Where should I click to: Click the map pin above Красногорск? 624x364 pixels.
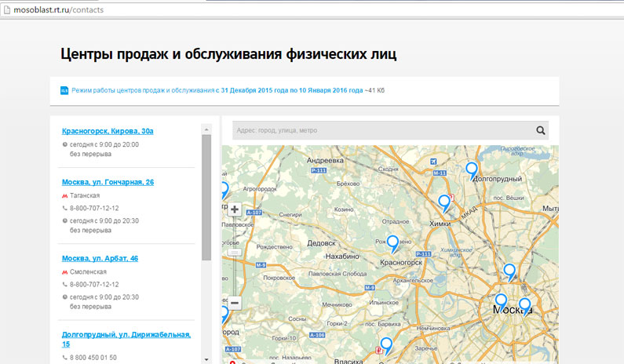point(393,243)
